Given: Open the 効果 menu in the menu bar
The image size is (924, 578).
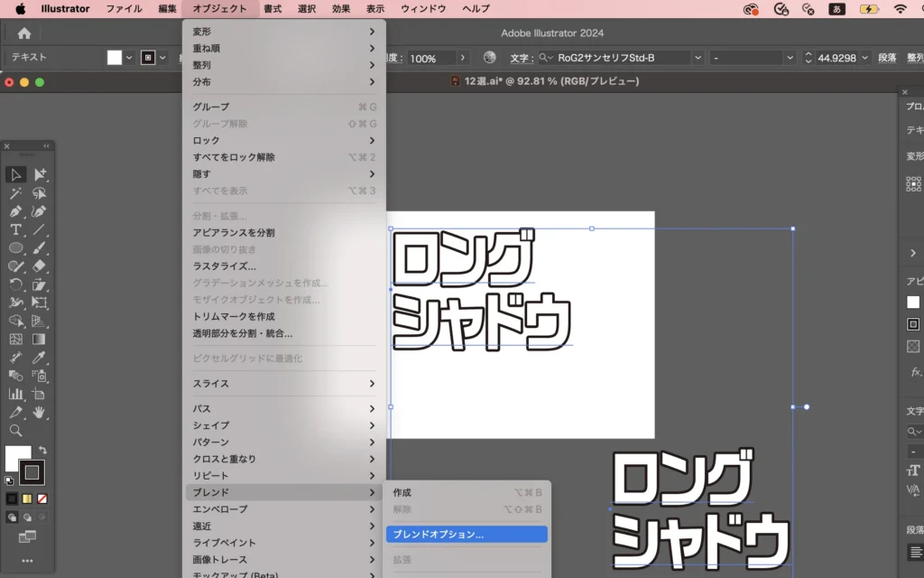Looking at the screenshot, I should pyautogui.click(x=341, y=9).
